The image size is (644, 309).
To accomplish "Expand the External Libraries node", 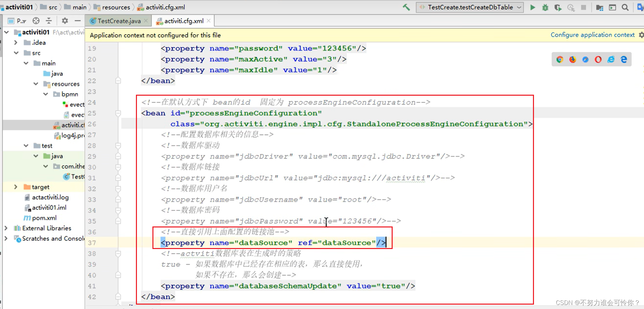I will 6,228.
